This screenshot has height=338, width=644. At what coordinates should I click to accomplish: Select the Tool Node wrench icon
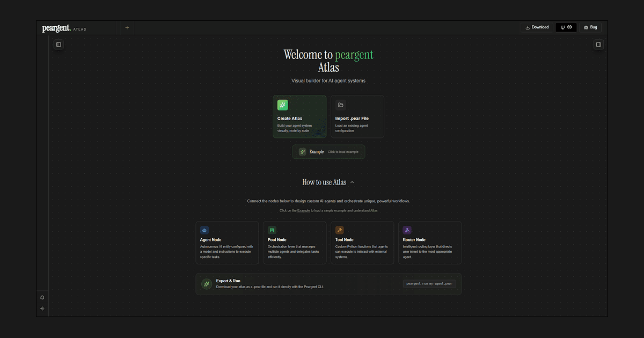pos(339,230)
